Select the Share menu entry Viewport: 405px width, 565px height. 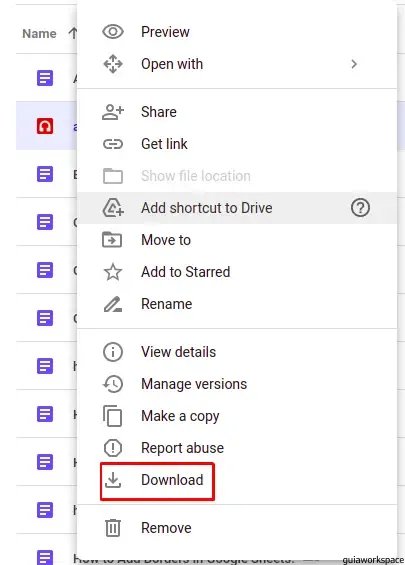237,112
